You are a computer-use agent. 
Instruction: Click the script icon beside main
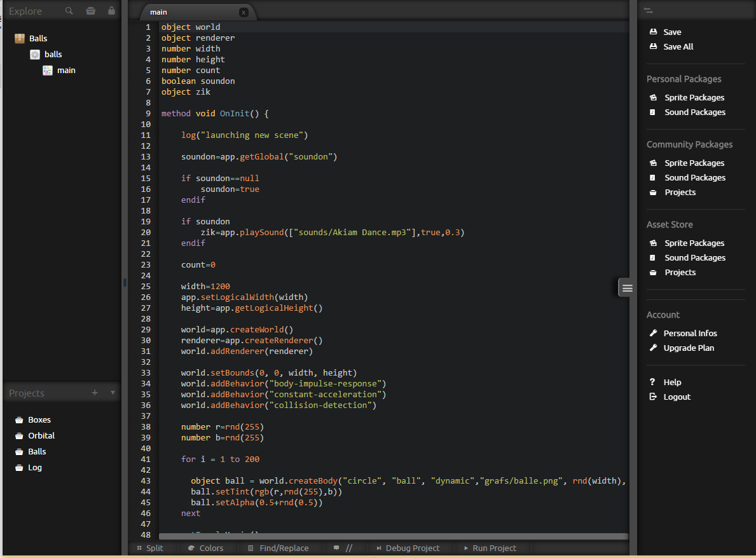click(x=48, y=70)
